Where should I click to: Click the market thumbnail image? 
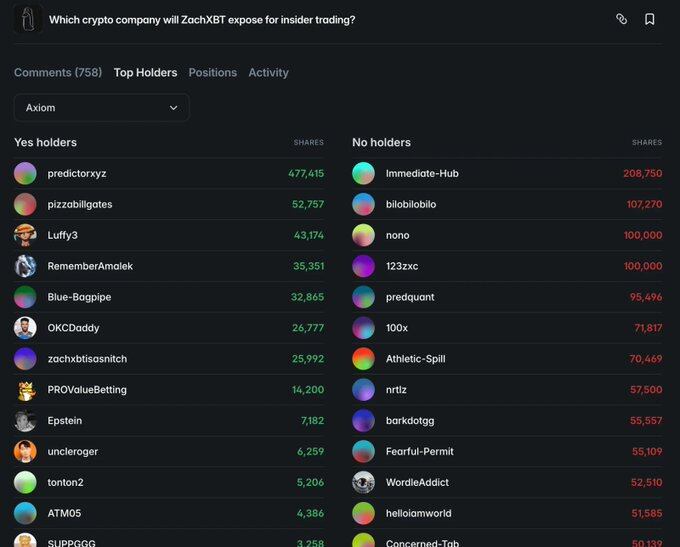[28, 19]
